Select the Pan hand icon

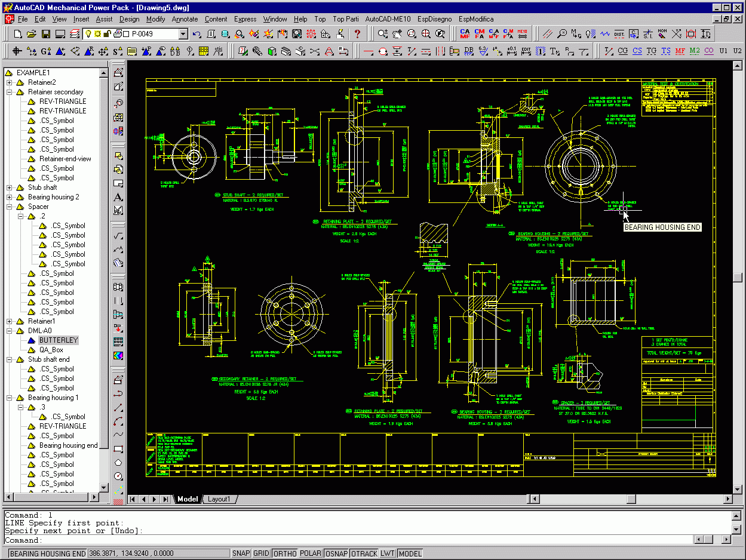coord(397,33)
